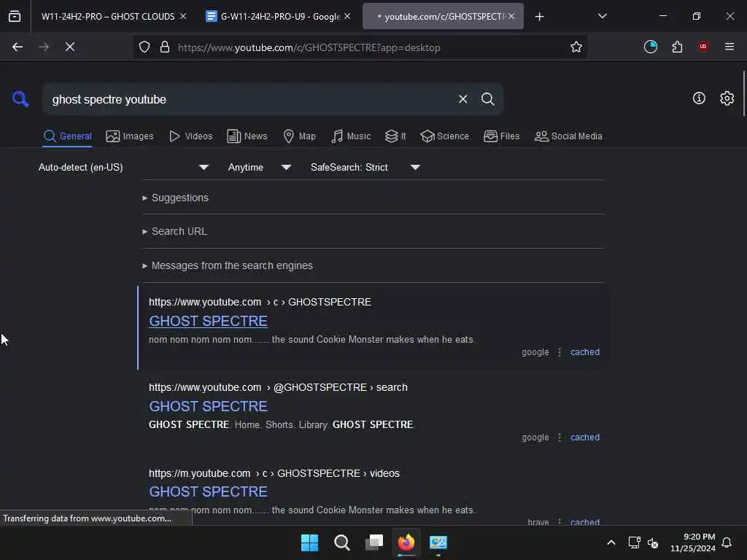The height and width of the screenshot is (560, 747).
Task: Go back to the previous page
Action: tap(18, 47)
